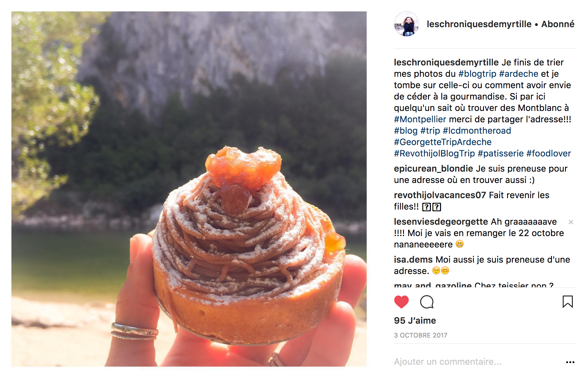Open the #blogtrip hashtag
This screenshot has width=588, height=378.
[x=477, y=74]
